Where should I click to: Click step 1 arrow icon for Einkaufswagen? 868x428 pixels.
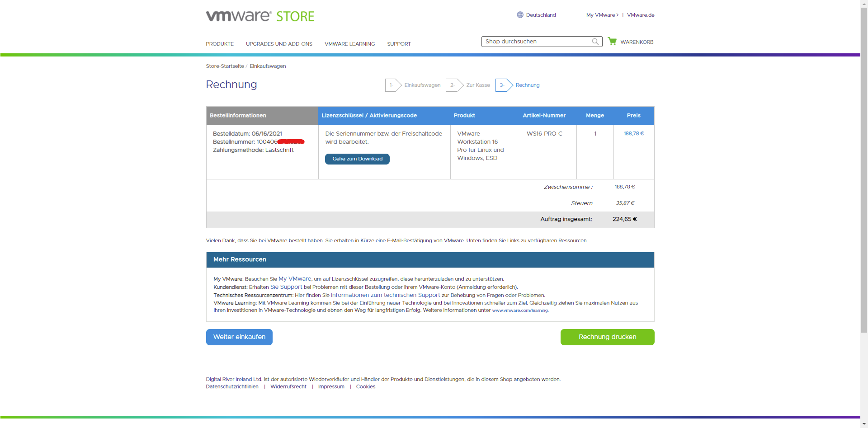point(393,85)
